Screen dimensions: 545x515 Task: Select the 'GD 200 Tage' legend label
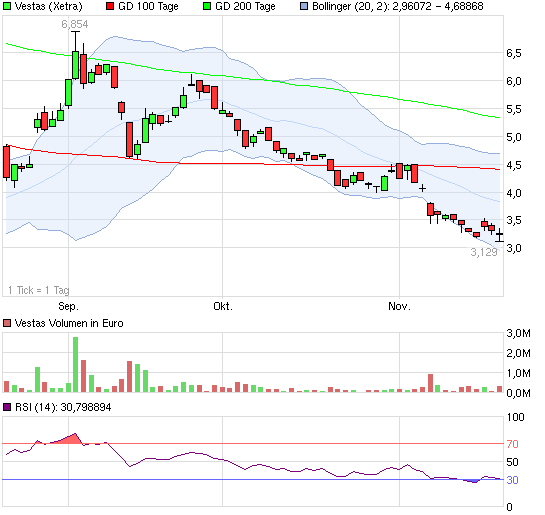pyautogui.click(x=245, y=6)
